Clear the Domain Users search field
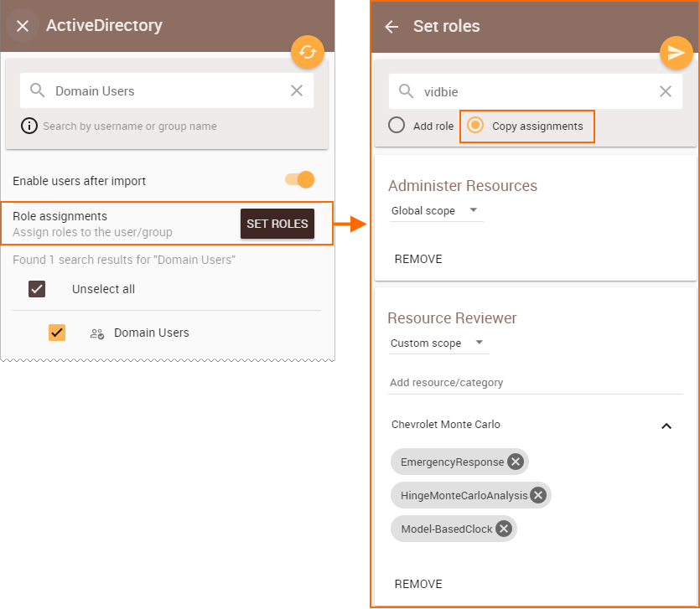Viewport: 700px width, 609px height. pyautogui.click(x=297, y=90)
